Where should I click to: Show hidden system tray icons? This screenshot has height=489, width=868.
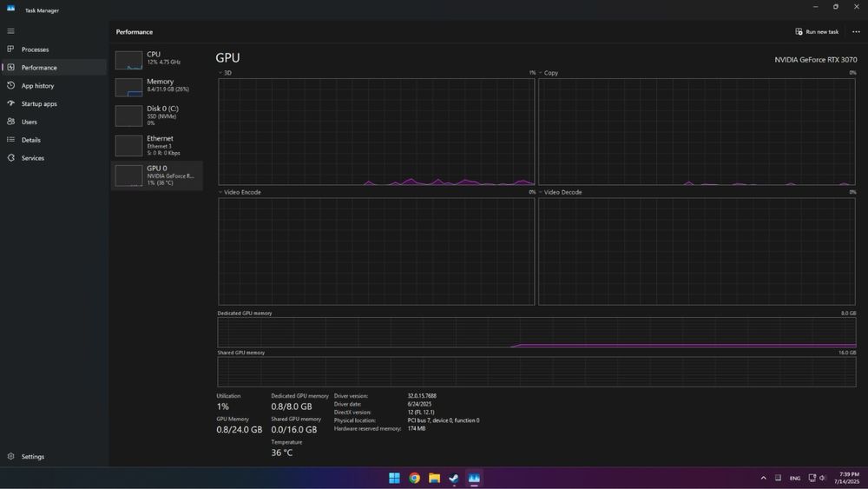coord(763,478)
